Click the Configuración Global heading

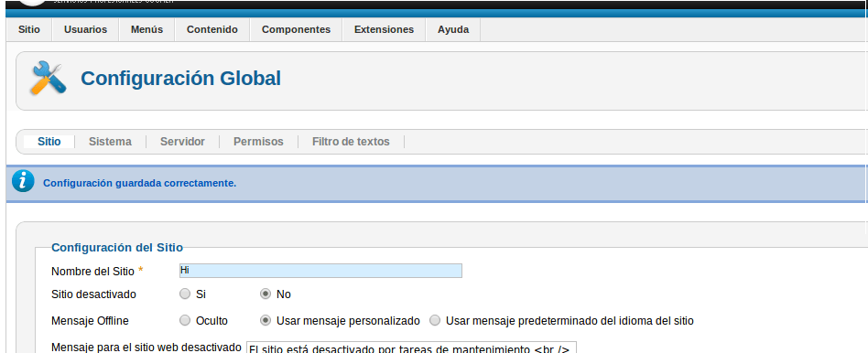(x=181, y=78)
